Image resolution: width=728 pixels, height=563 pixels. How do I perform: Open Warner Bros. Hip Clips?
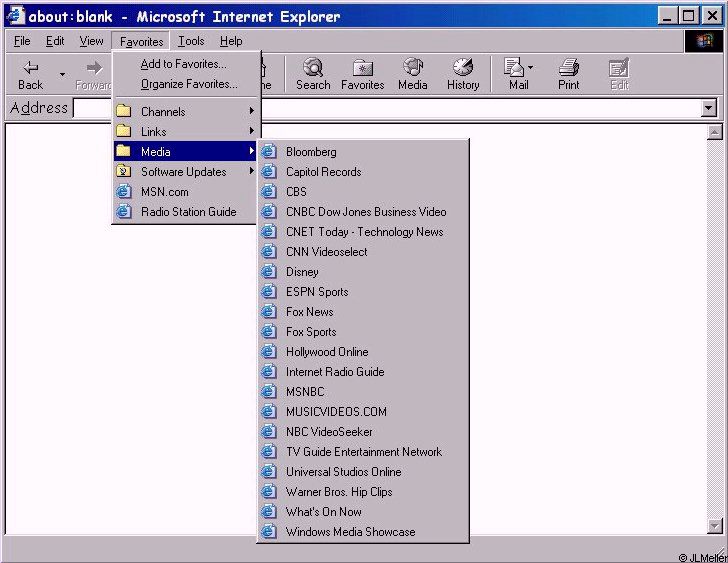[x=363, y=491]
